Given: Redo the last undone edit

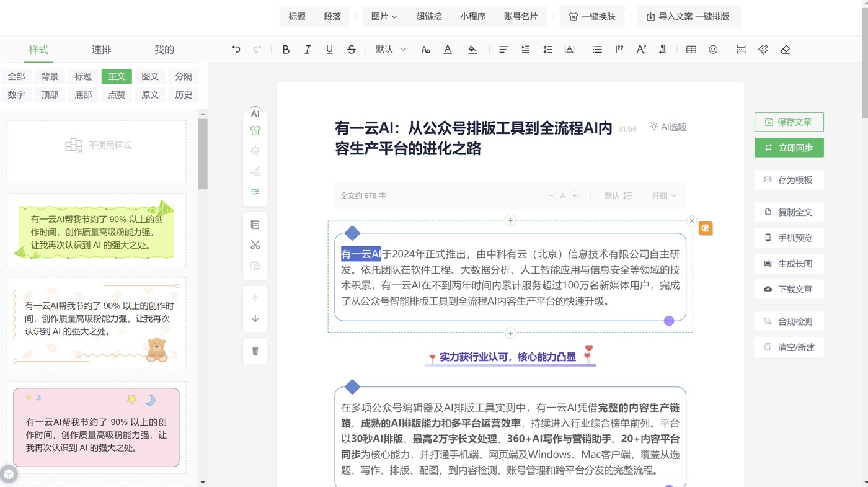Looking at the screenshot, I should click(257, 50).
